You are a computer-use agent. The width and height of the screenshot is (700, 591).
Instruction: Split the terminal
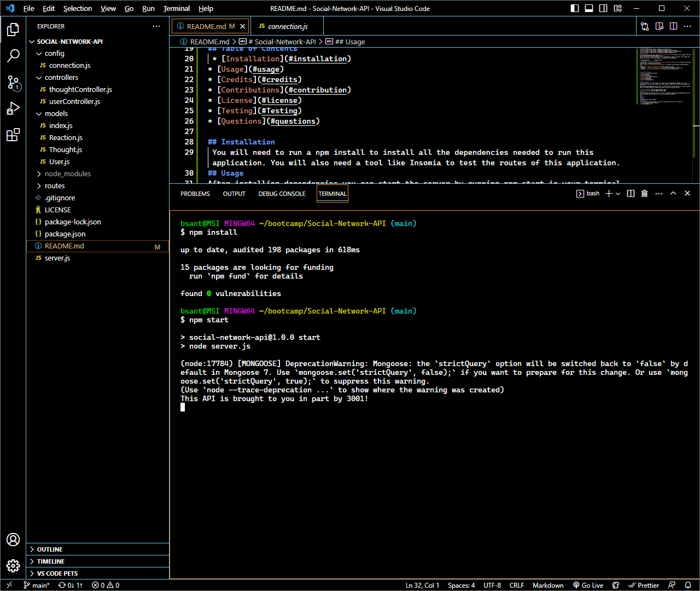[x=631, y=194]
